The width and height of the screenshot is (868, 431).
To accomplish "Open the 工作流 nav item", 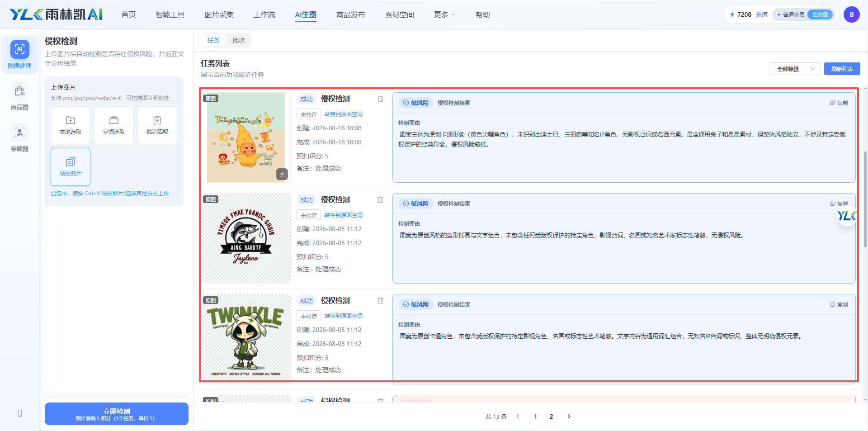I will (264, 14).
